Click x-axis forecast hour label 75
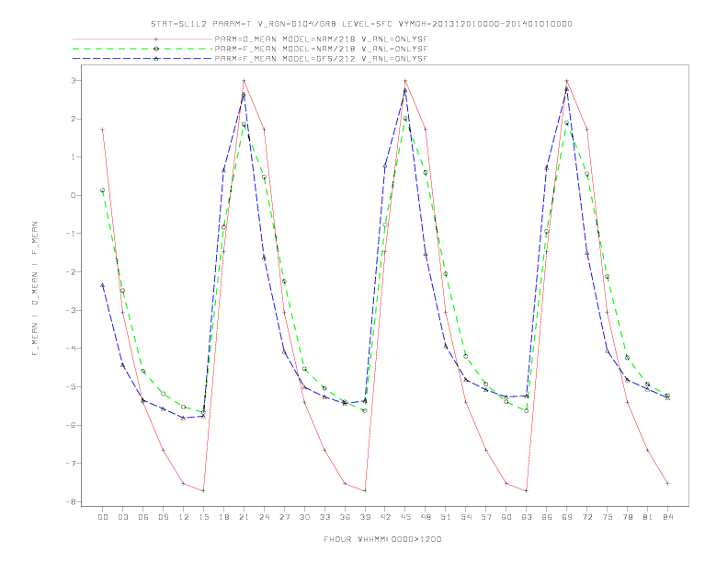This screenshot has height=563, width=728. point(608,517)
